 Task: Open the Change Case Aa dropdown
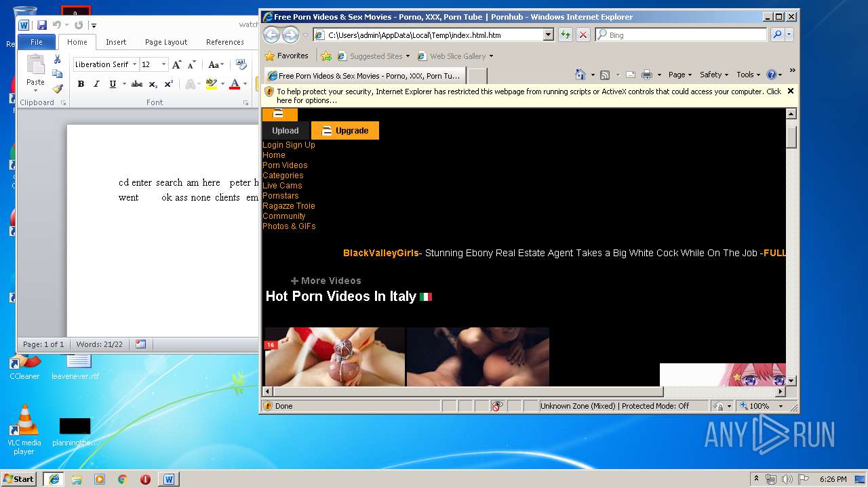tap(216, 64)
